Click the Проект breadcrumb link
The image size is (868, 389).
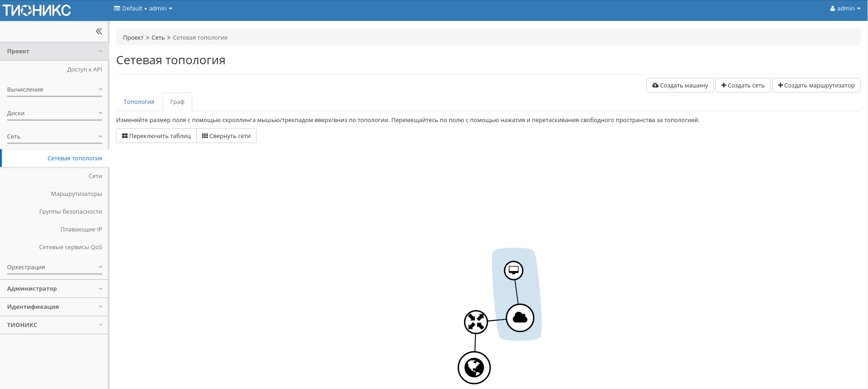tap(133, 38)
